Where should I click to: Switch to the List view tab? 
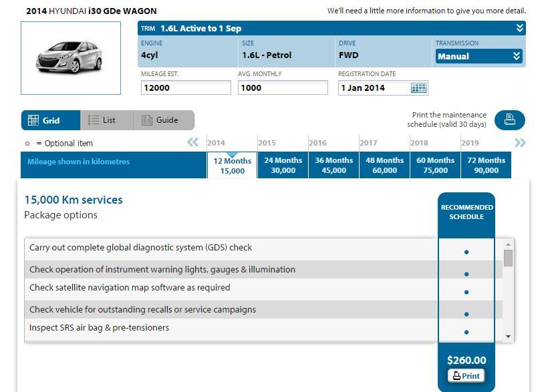(x=108, y=120)
